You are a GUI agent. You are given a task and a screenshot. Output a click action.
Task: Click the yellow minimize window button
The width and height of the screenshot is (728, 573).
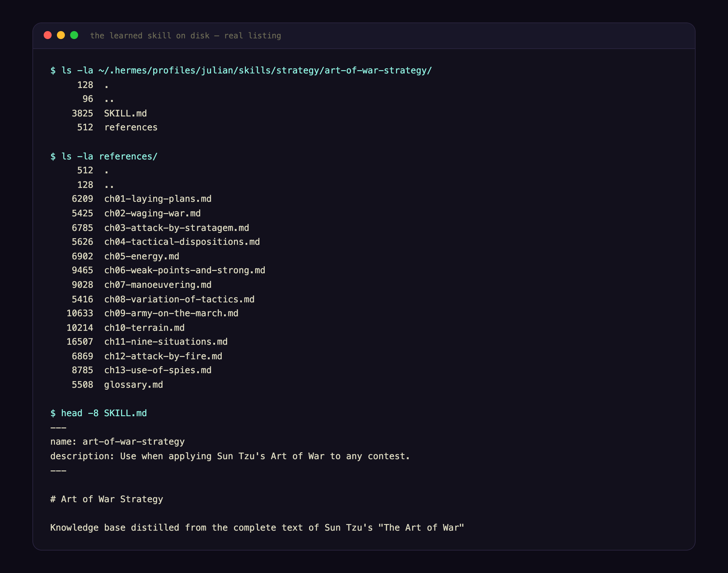tap(61, 35)
